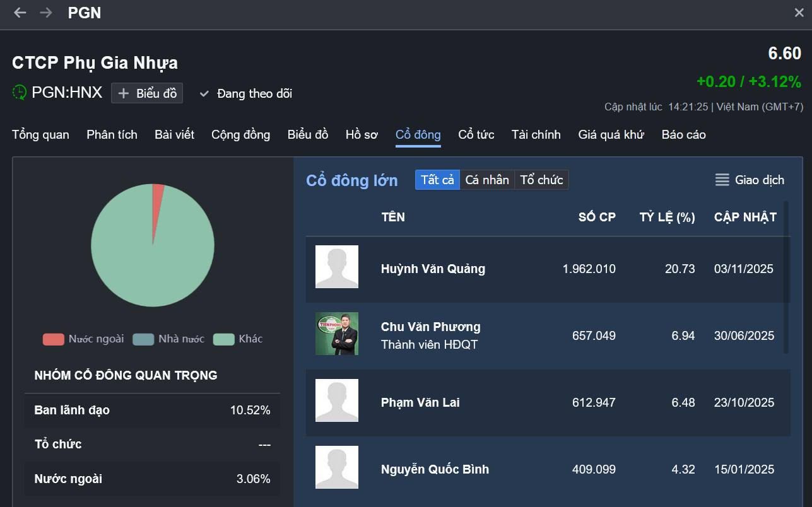This screenshot has height=507, width=812.
Task: Switch to the Phân tích tab
Action: click(x=112, y=134)
